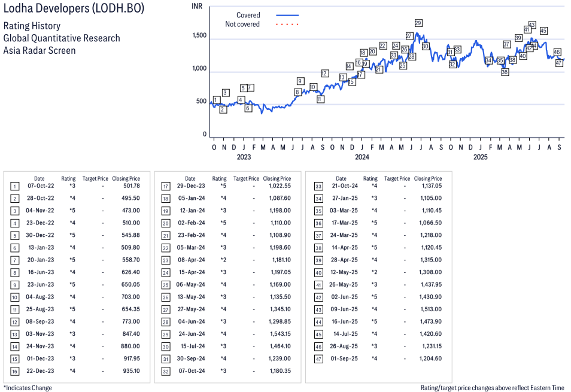Click the INR axis unit label
This screenshot has width=571, height=392.
click(x=197, y=7)
